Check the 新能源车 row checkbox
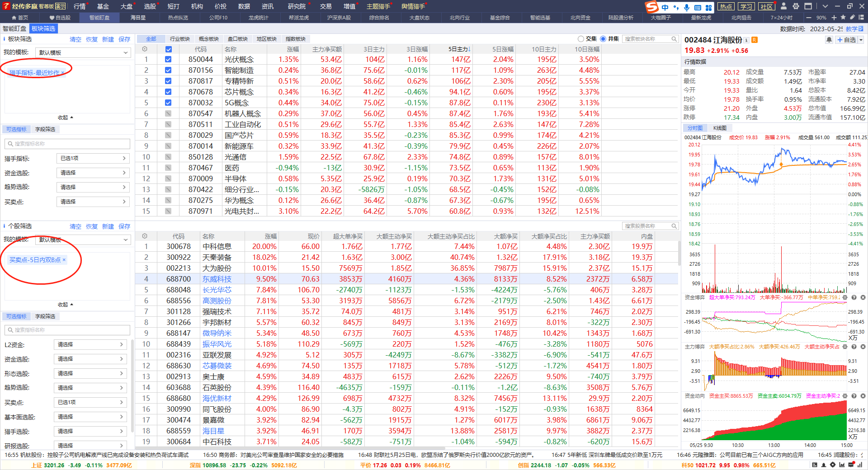Viewport: 868px width, 470px height. click(x=168, y=146)
